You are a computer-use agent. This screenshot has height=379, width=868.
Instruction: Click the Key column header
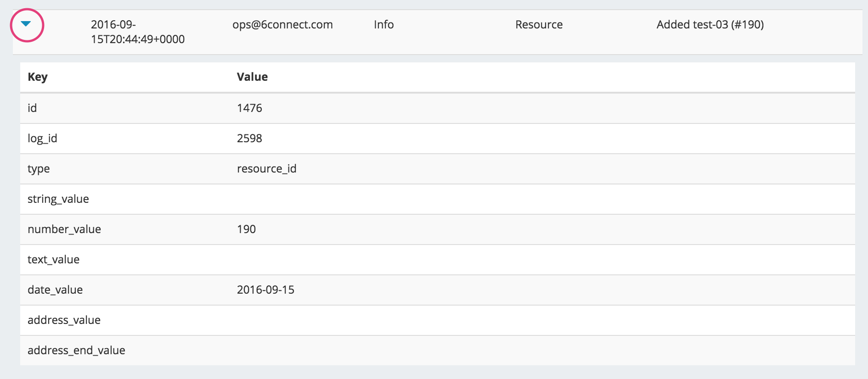(x=38, y=77)
